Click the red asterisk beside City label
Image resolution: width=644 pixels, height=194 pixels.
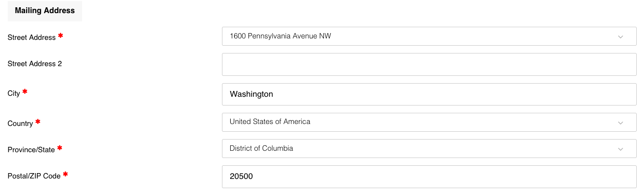(x=25, y=91)
